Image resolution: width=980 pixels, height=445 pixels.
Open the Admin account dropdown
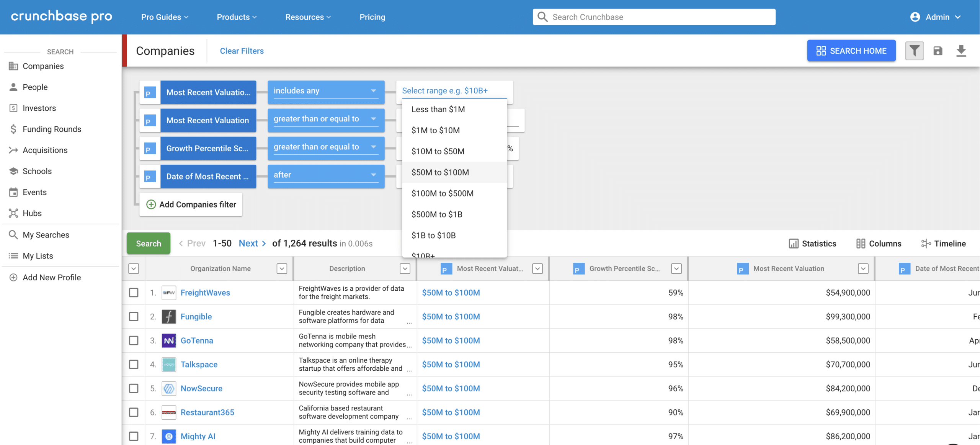(x=936, y=17)
